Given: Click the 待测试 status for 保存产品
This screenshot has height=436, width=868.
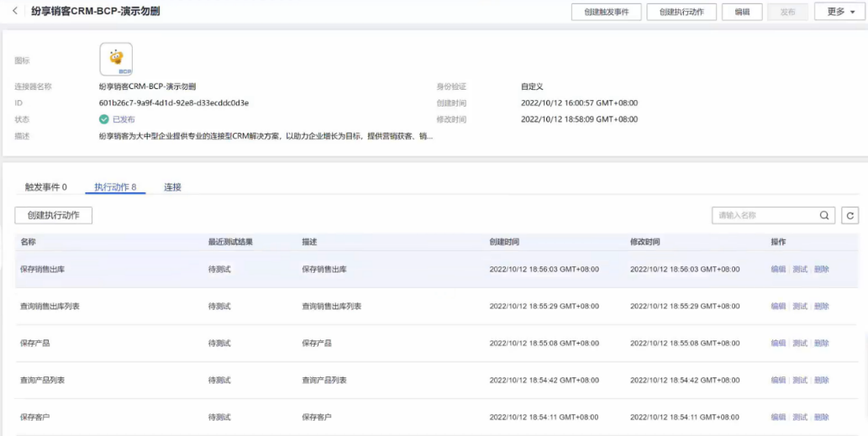Looking at the screenshot, I should coord(219,343).
